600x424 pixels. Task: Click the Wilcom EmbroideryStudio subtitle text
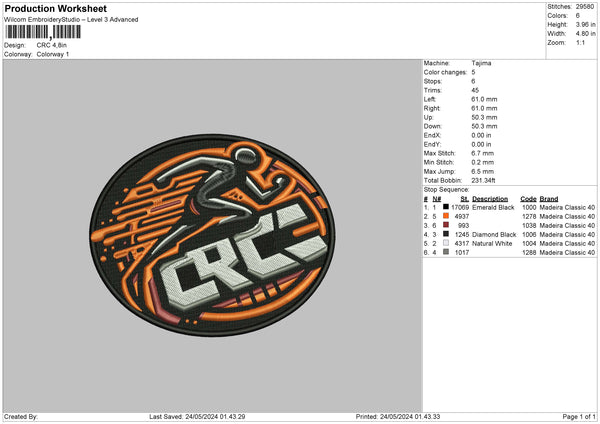tap(71, 20)
